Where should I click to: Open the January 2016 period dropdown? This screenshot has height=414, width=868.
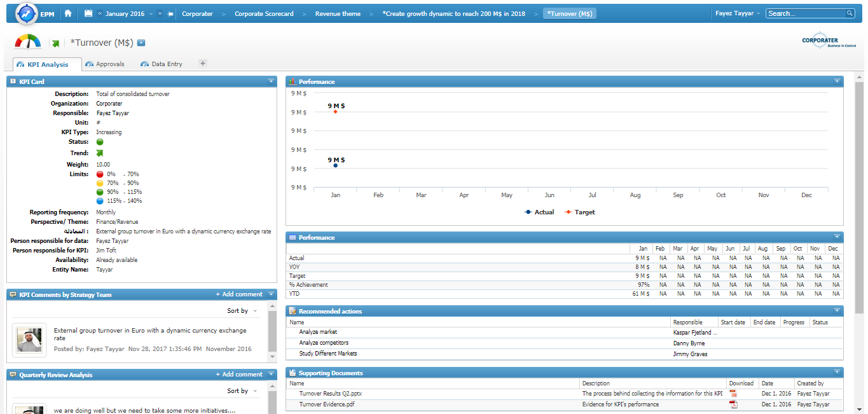point(129,13)
